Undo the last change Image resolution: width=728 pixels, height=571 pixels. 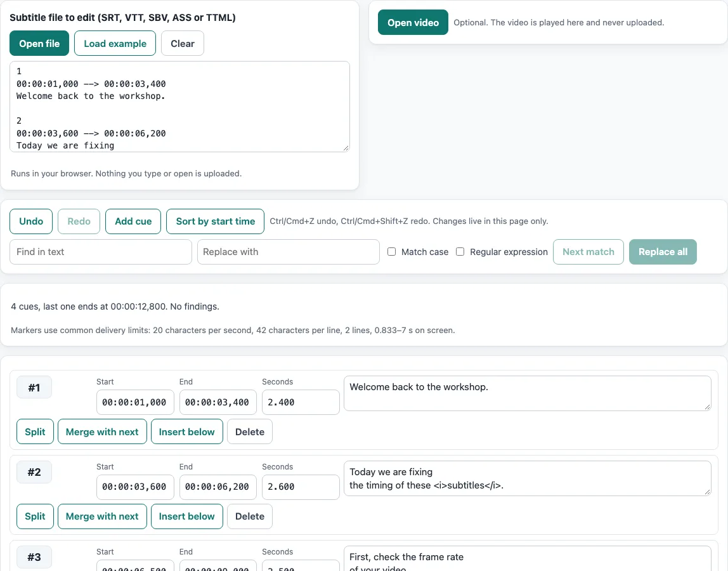pos(31,221)
